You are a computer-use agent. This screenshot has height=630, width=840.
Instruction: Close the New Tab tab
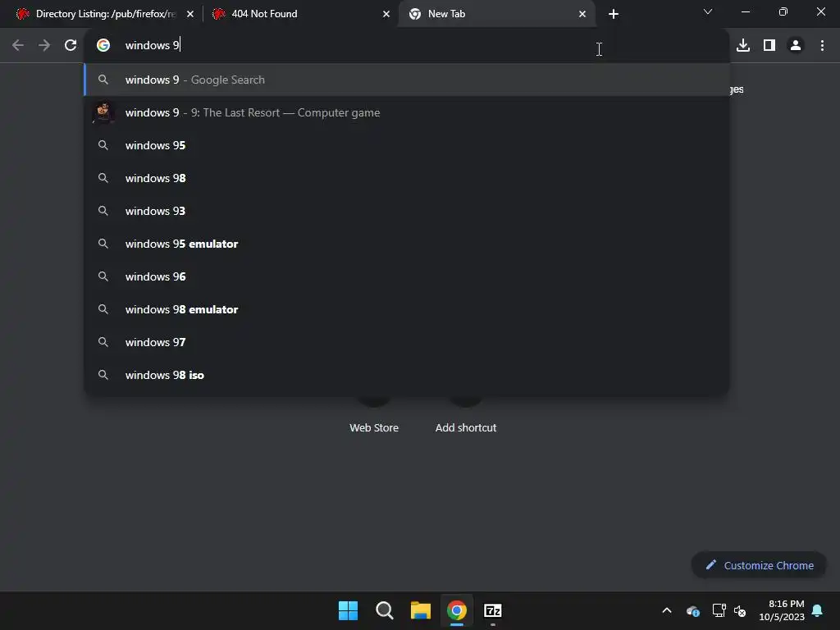click(x=582, y=14)
